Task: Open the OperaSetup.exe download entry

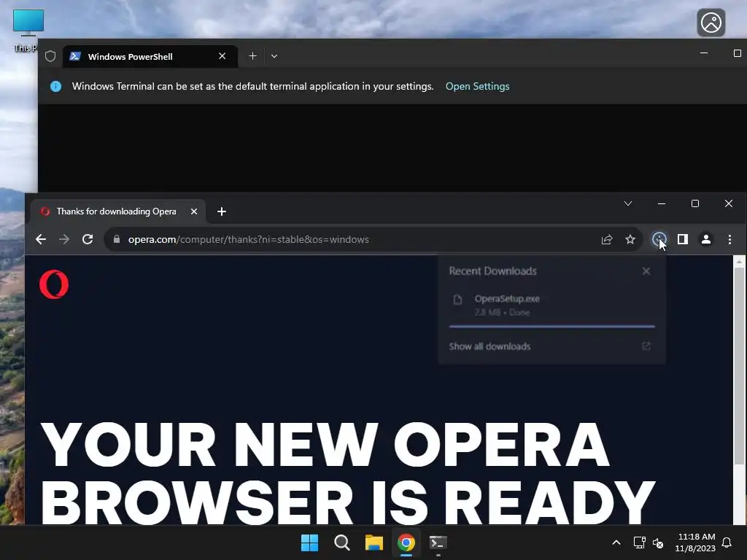Action: pos(551,306)
